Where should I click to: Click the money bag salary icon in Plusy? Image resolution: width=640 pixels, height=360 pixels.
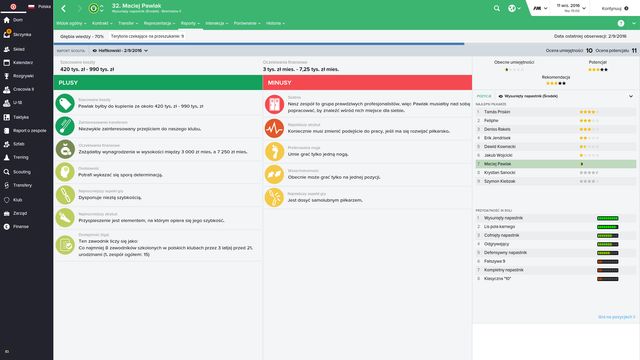[65, 149]
